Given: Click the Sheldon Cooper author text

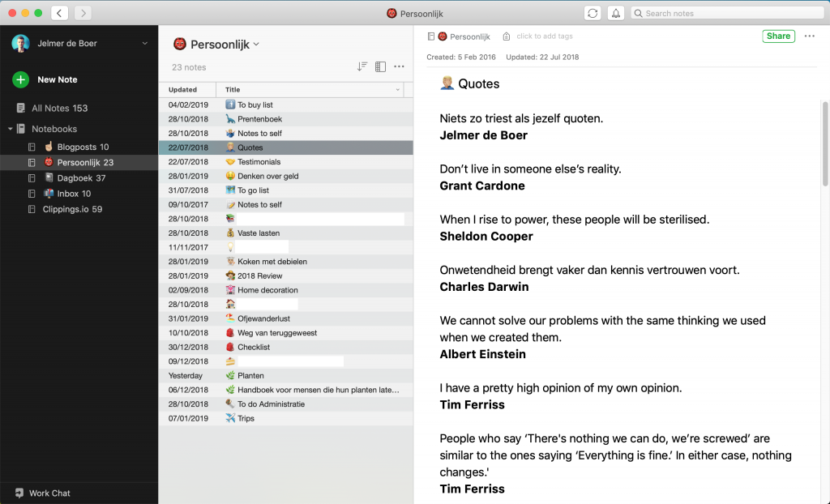Looking at the screenshot, I should (486, 236).
